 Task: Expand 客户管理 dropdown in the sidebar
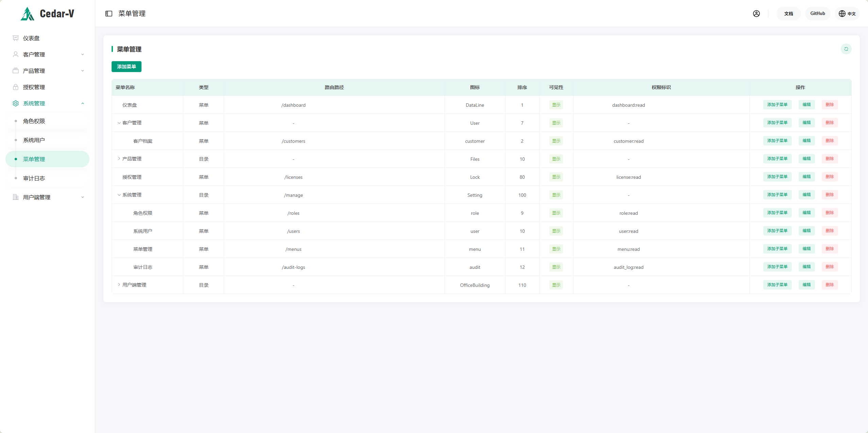[82, 54]
